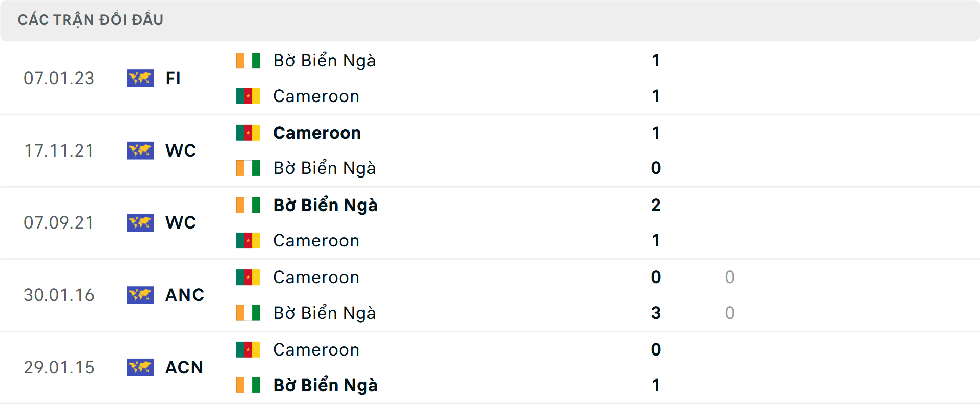Click the ANC competition icon
980x404 pixels.
coord(140,295)
